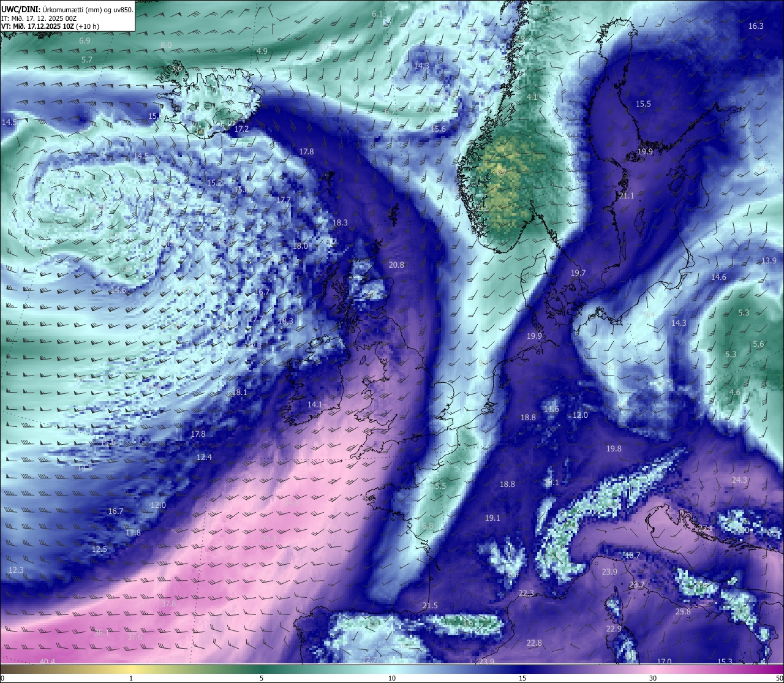This screenshot has height=683, width=784.
Task: Click the title text "UWC/DINI: Úrkomumætti (mm) og uv850."
Action: click(x=67, y=9)
